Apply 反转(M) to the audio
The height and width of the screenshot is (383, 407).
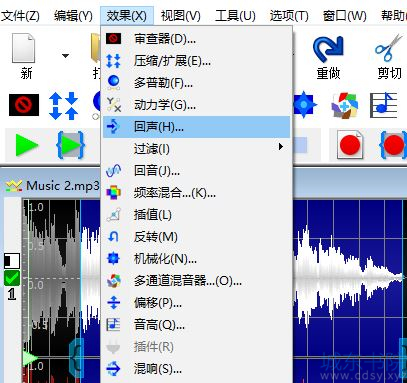point(196,237)
